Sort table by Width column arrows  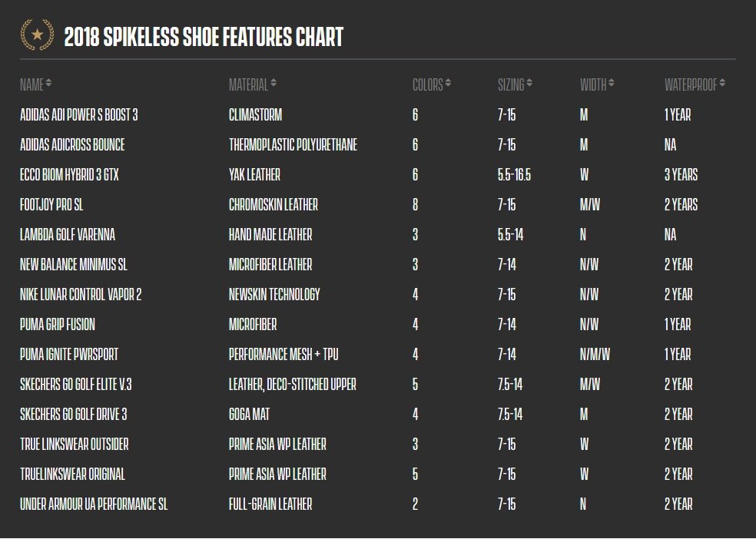(612, 84)
